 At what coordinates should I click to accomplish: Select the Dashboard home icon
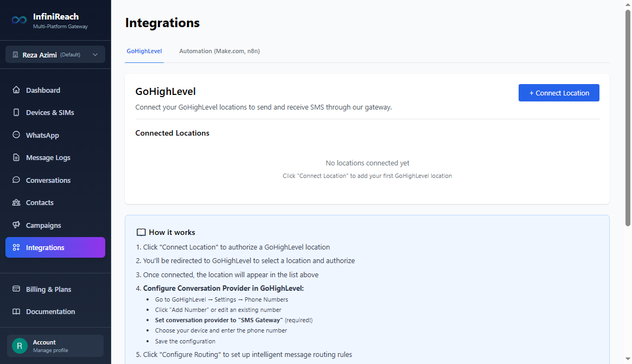point(17,90)
